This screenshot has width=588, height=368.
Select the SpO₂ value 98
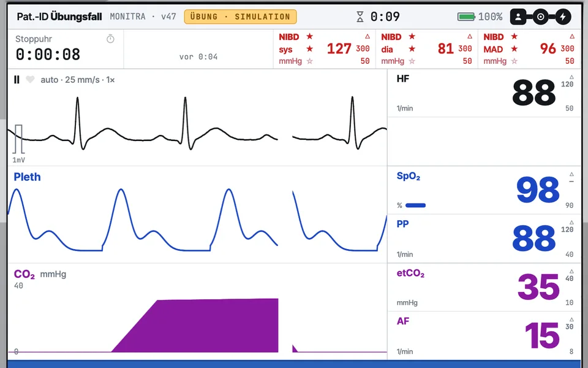(538, 190)
